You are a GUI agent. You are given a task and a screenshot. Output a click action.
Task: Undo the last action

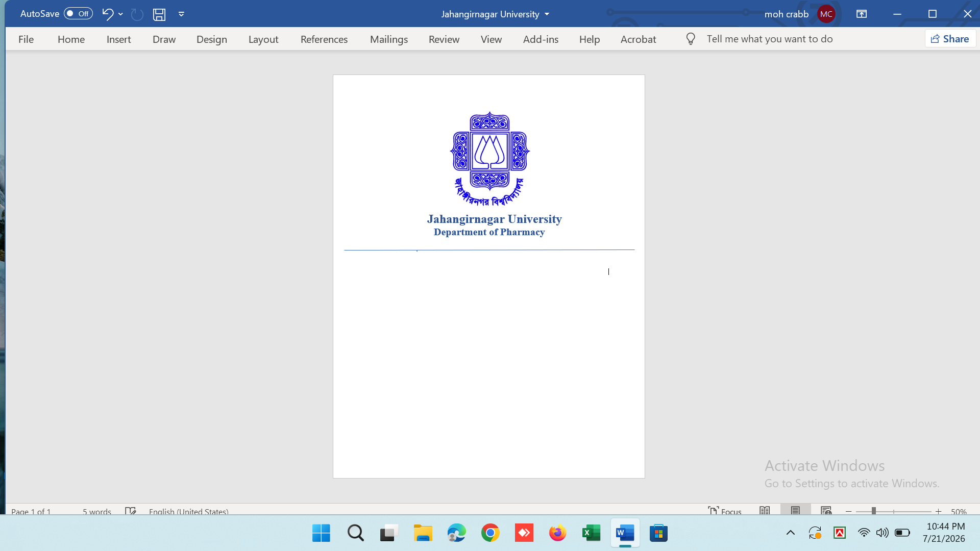pyautogui.click(x=107, y=14)
